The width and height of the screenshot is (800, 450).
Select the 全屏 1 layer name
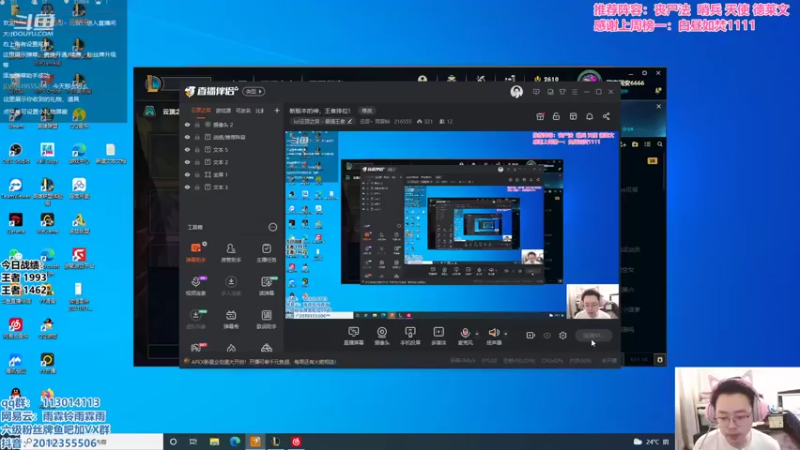pos(220,174)
